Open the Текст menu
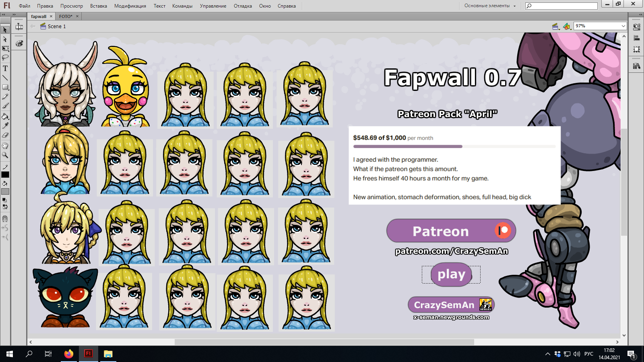 click(x=159, y=6)
